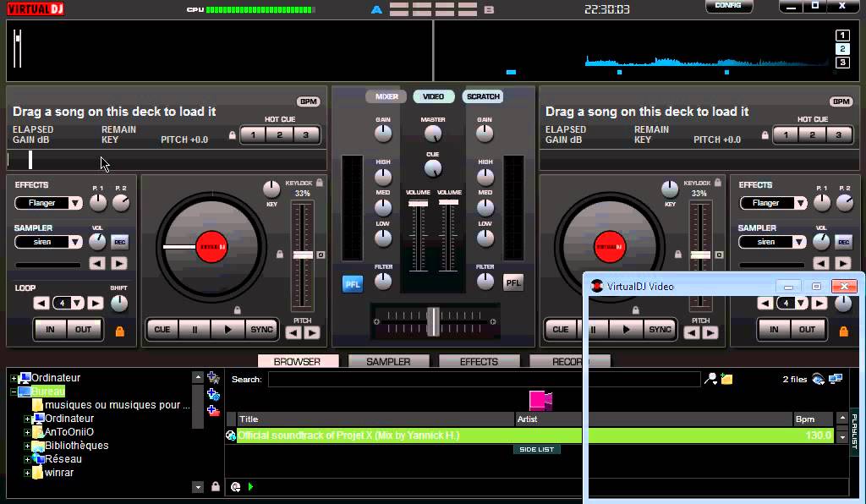This screenshot has width=866, height=504.
Task: Toggle right deck keylock padlock
Action: pos(717,182)
